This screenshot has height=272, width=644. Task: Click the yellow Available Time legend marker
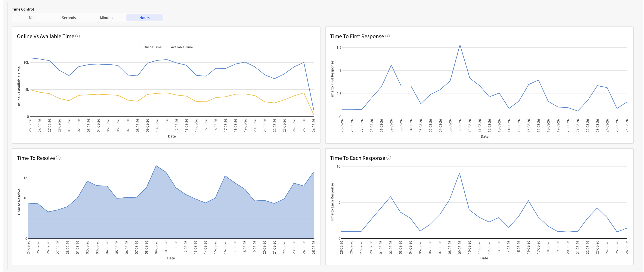pyautogui.click(x=168, y=47)
